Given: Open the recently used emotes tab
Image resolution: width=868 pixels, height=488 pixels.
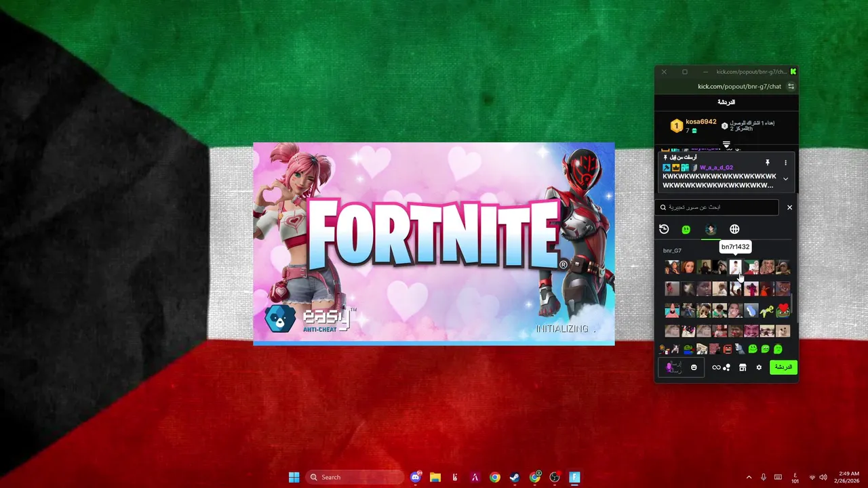Looking at the screenshot, I should (x=664, y=229).
